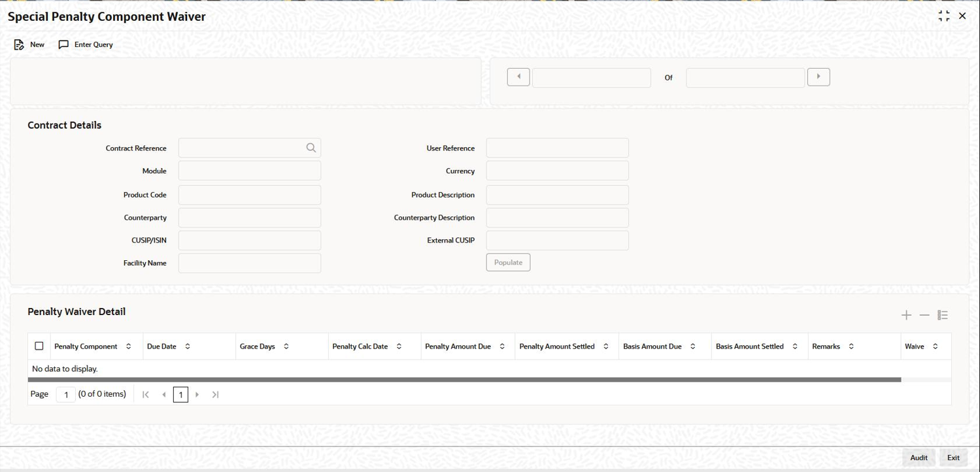Image resolution: width=980 pixels, height=472 pixels.
Task: Sort by Waive column
Action: [935, 346]
